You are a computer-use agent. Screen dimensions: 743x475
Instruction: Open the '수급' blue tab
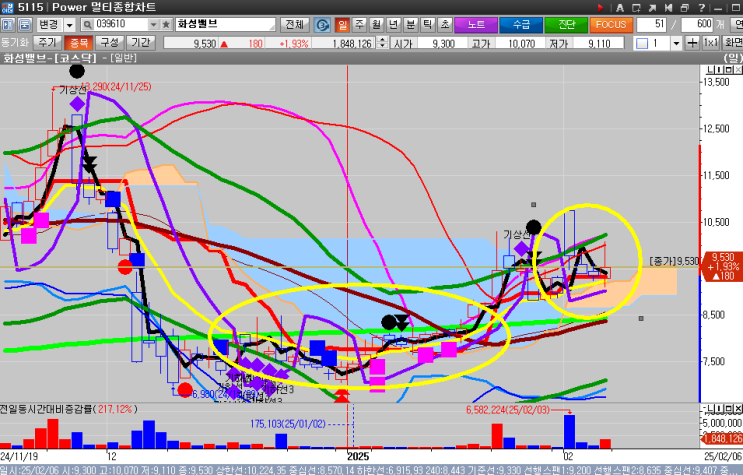point(521,25)
